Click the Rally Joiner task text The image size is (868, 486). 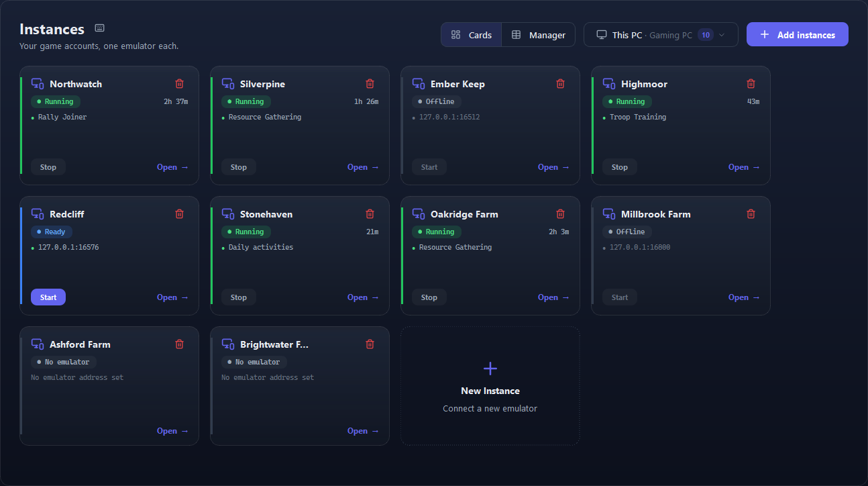click(x=62, y=117)
